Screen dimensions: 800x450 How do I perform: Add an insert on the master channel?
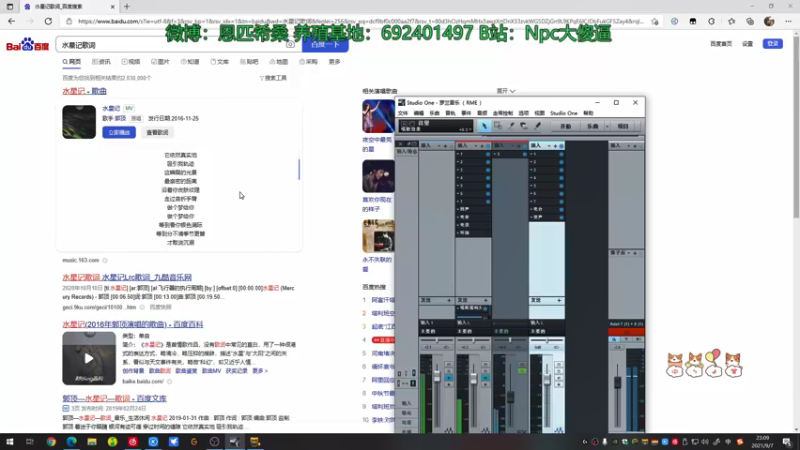[x=635, y=146]
